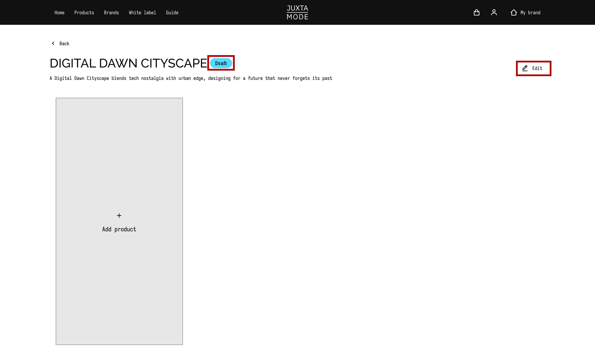
Task: Click the Back link text
Action: point(64,44)
